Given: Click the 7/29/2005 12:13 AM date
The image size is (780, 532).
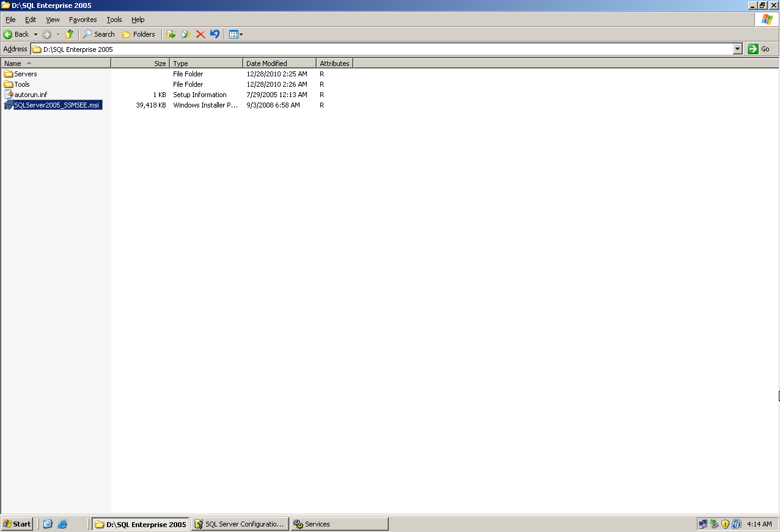Looking at the screenshot, I should (277, 95).
